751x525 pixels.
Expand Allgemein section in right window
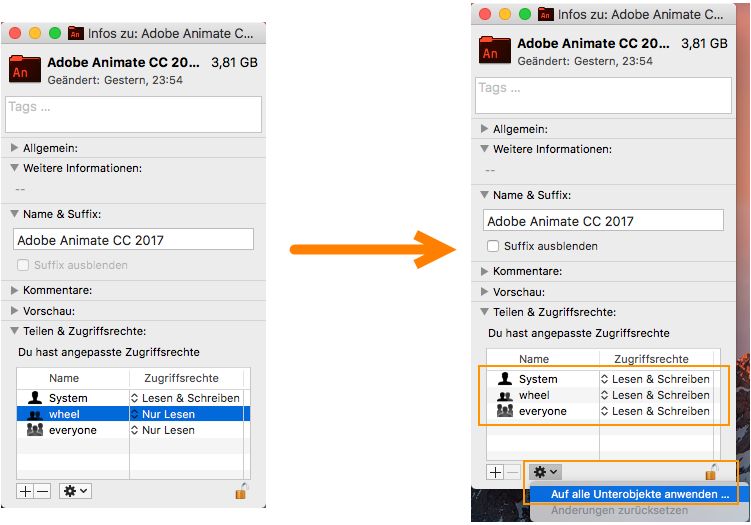(484, 128)
